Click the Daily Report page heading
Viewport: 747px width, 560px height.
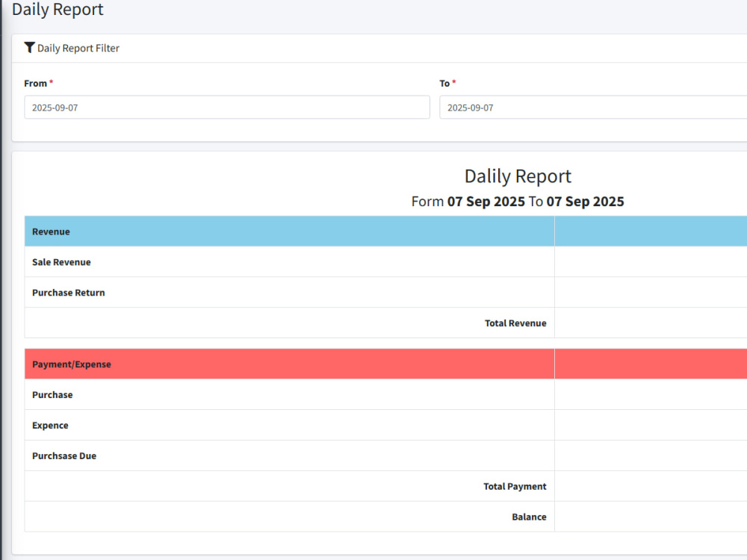tap(58, 9)
